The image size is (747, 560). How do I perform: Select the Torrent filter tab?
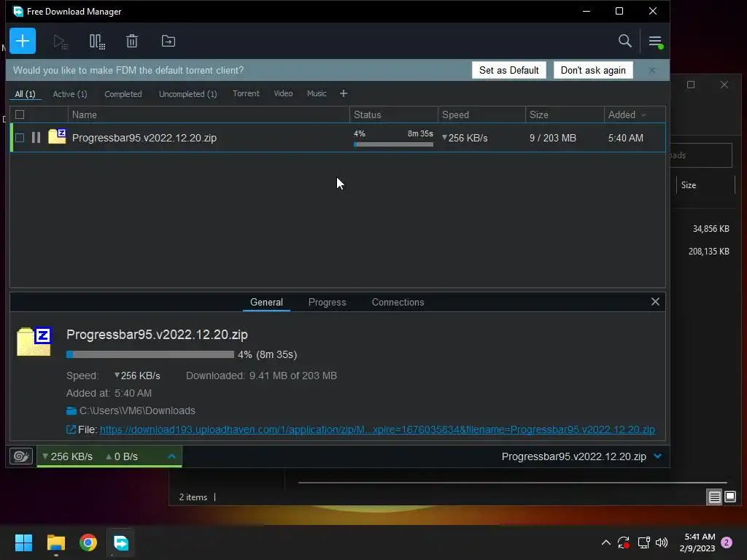point(246,93)
